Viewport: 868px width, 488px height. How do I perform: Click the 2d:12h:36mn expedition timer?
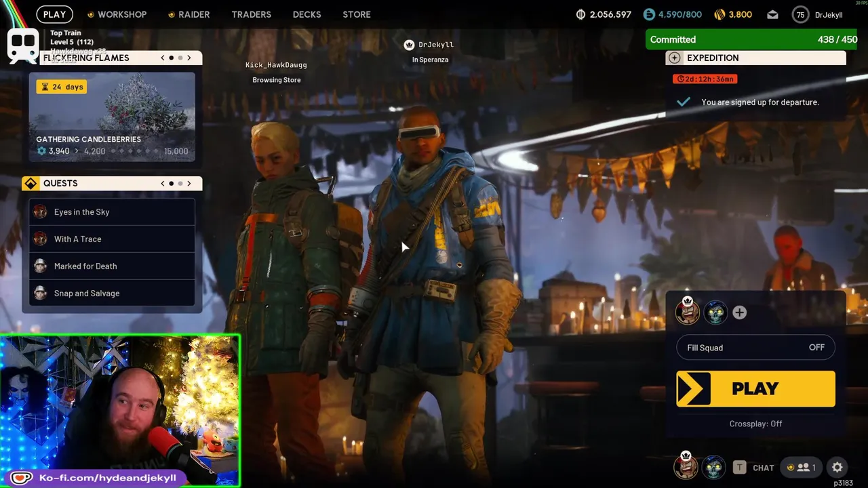coord(705,79)
